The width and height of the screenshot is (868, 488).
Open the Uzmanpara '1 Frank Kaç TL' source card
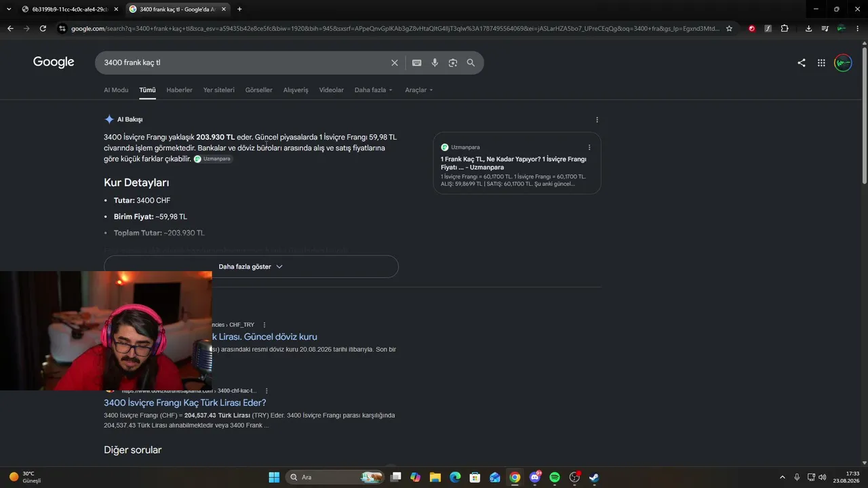pos(517,163)
